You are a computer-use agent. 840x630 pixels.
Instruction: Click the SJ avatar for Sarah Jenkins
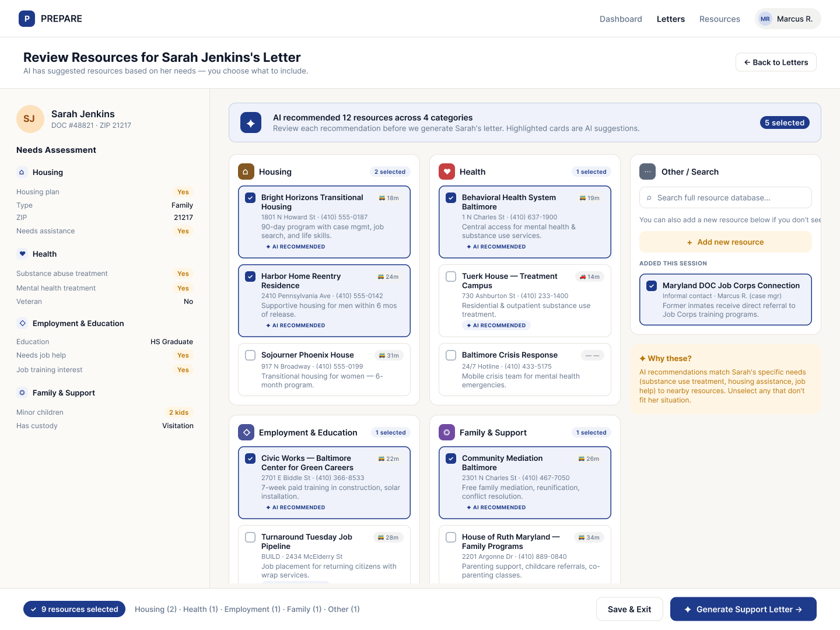point(29,119)
